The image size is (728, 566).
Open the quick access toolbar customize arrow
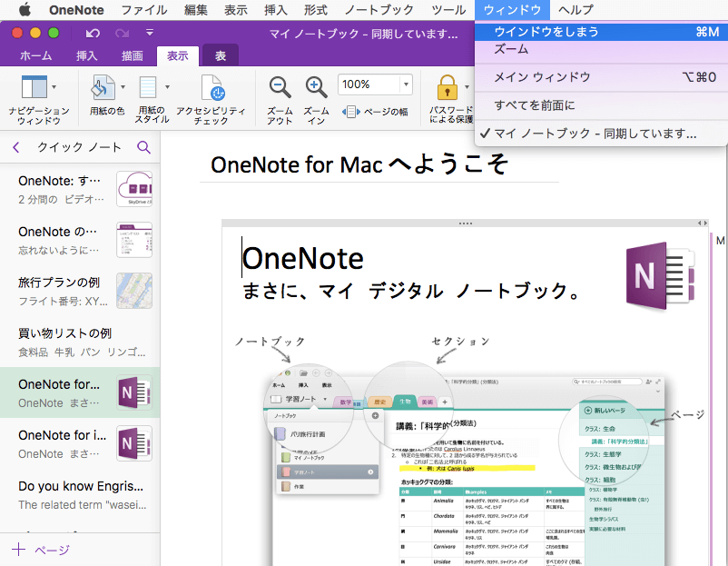coord(150,33)
